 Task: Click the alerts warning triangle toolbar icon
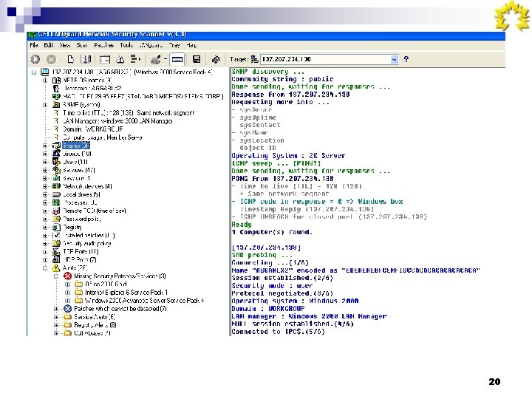pos(120,60)
